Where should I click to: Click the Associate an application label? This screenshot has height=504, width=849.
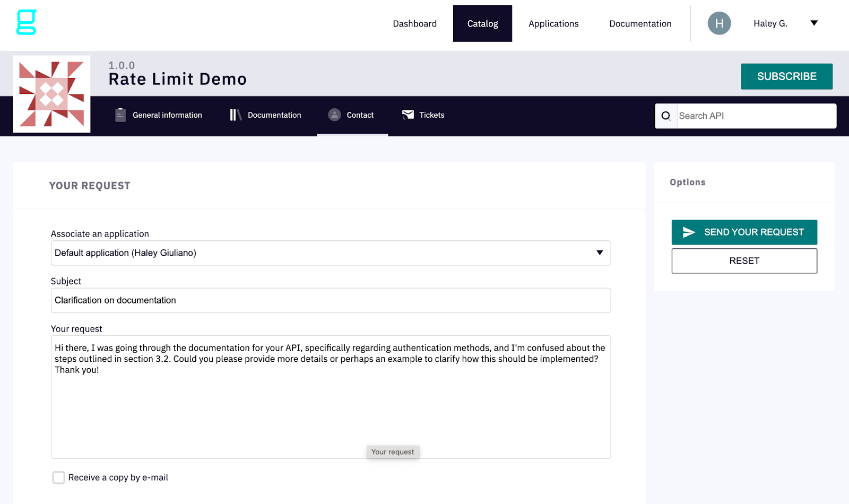(x=100, y=234)
